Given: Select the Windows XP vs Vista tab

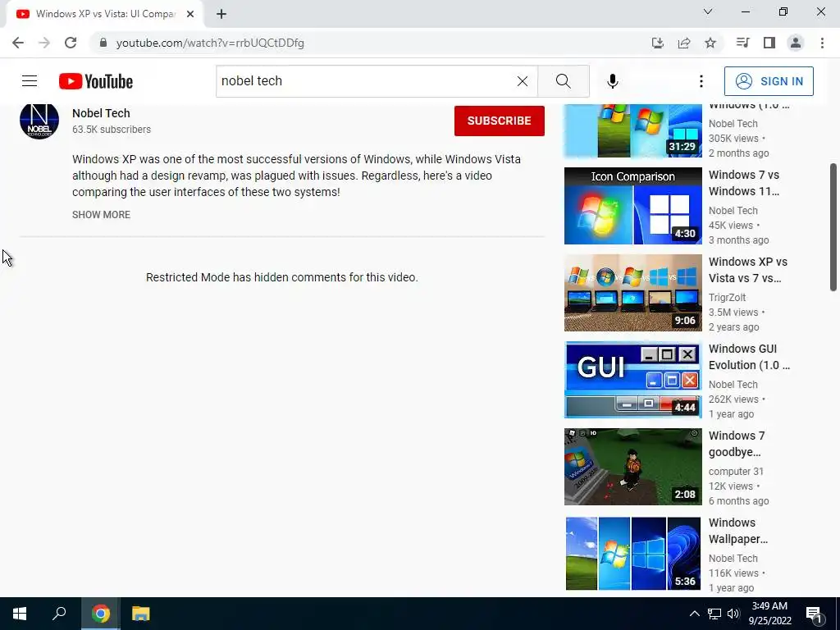Looking at the screenshot, I should (x=105, y=14).
